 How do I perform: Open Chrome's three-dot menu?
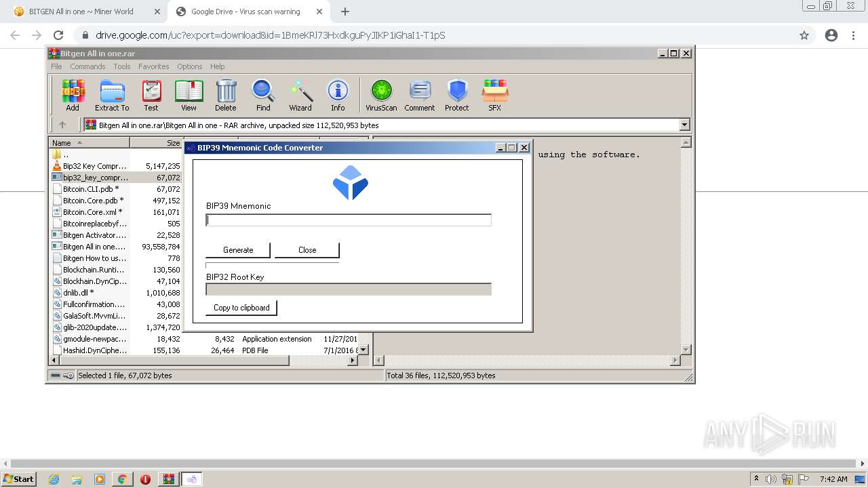[x=854, y=35]
